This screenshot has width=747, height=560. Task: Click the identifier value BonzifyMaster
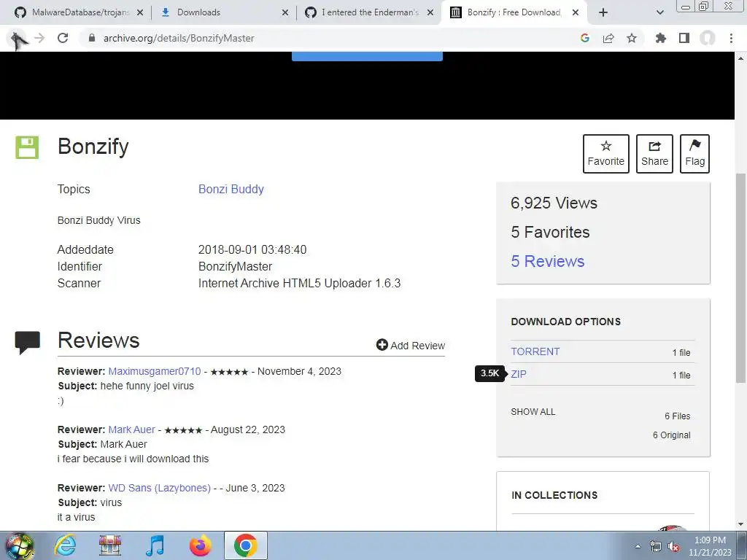tap(236, 266)
